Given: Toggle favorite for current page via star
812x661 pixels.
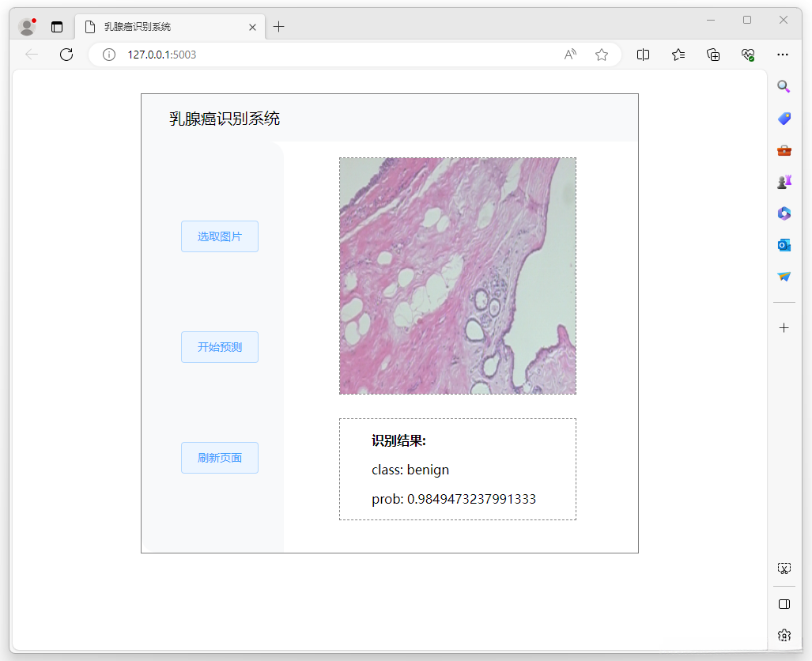Looking at the screenshot, I should [x=602, y=55].
